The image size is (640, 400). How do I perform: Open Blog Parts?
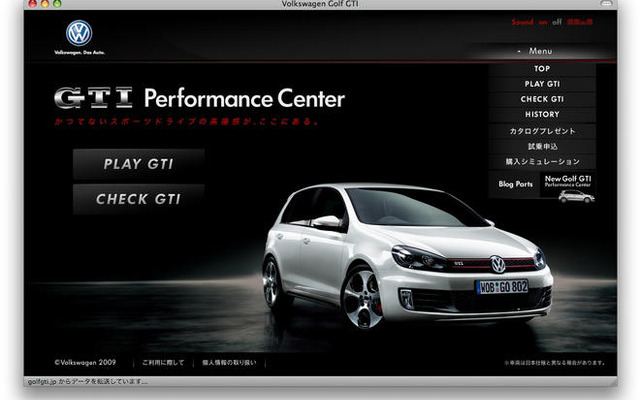coord(515,184)
